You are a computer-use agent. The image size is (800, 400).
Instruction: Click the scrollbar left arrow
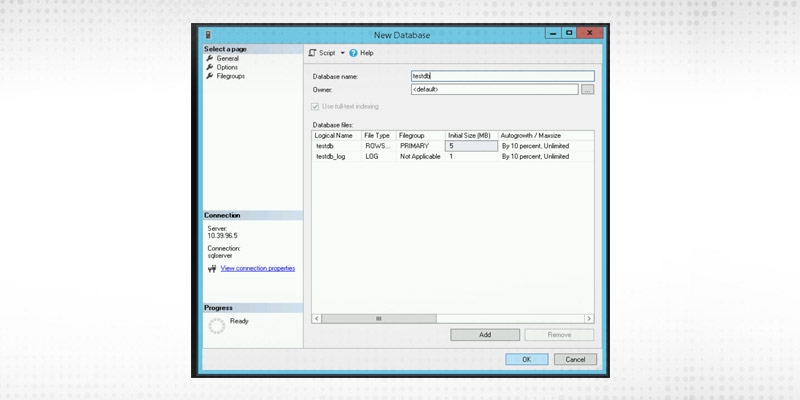316,318
